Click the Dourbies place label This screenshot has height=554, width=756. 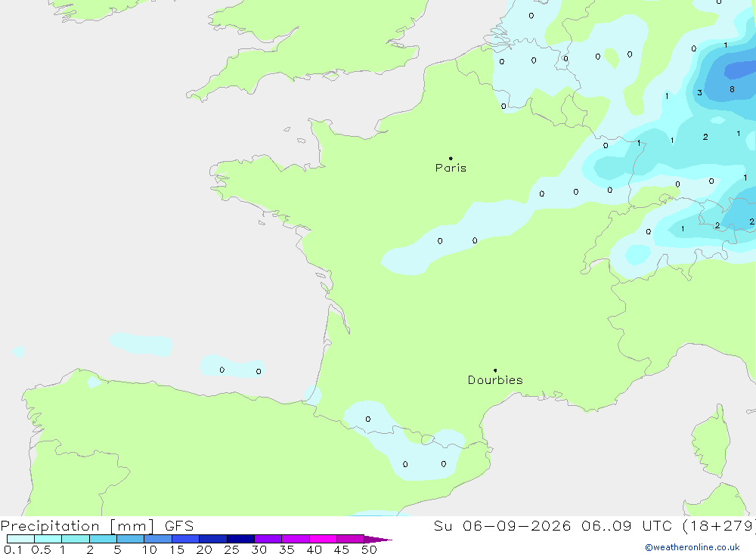(x=495, y=380)
